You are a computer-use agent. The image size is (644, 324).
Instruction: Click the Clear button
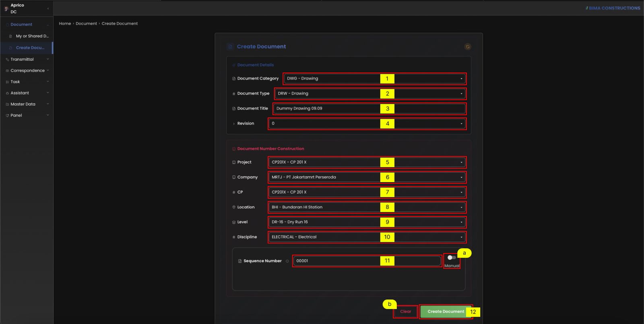pos(405,312)
